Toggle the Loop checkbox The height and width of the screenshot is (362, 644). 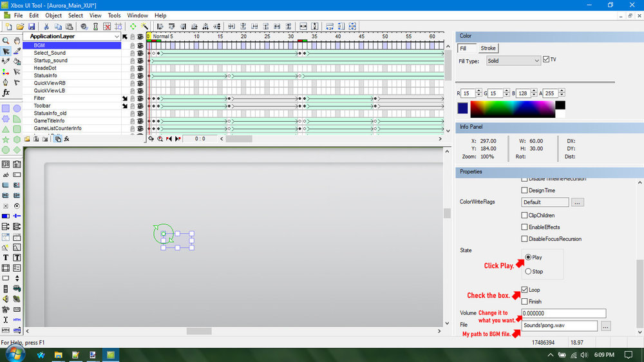click(x=524, y=290)
